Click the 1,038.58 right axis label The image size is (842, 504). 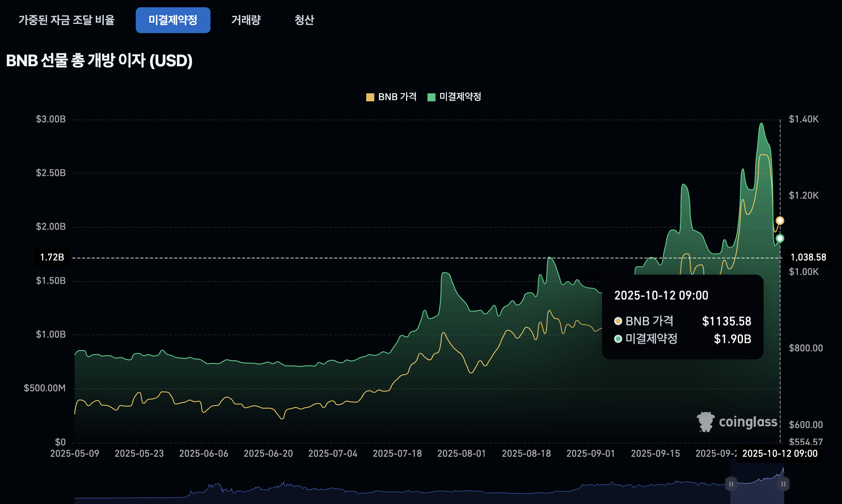pos(808,257)
